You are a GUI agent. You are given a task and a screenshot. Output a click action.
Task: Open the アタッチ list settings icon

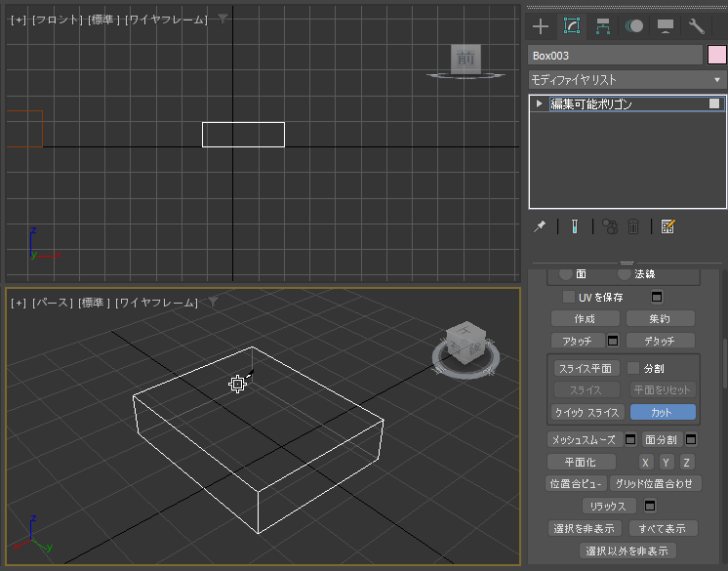point(613,341)
